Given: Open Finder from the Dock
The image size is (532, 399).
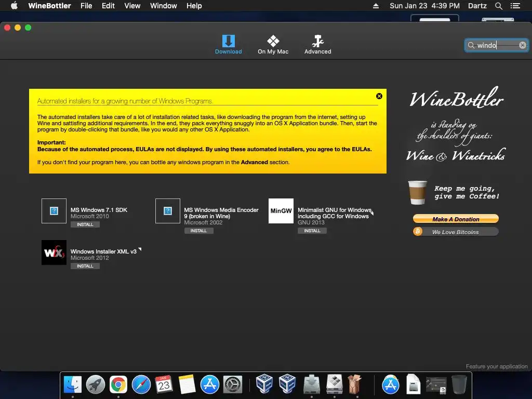Looking at the screenshot, I should [x=73, y=385].
